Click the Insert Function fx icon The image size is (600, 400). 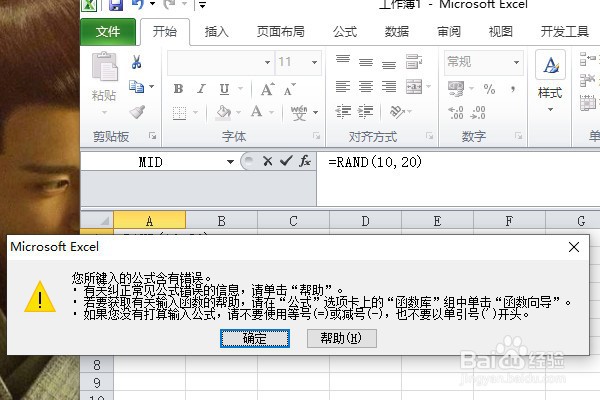[305, 161]
